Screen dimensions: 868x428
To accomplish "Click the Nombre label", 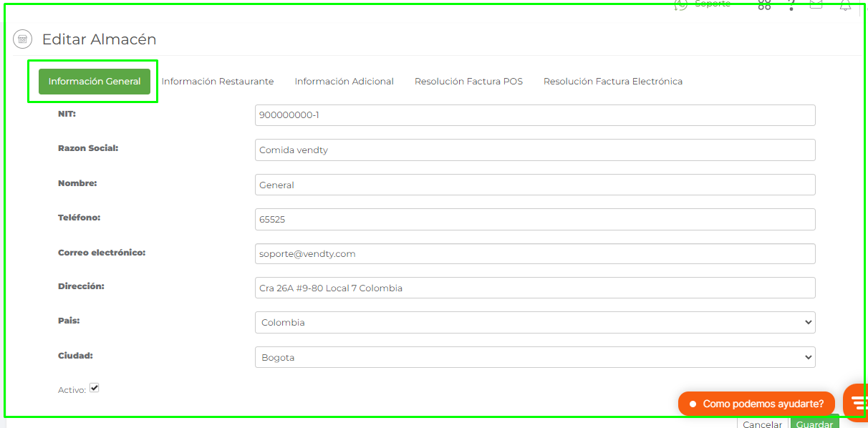I will coord(77,183).
